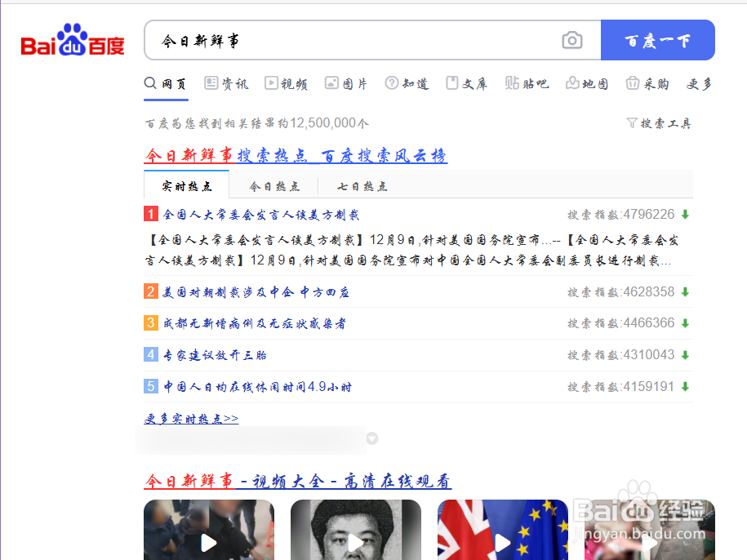Click green down arrow beside 4159191

[685, 387]
